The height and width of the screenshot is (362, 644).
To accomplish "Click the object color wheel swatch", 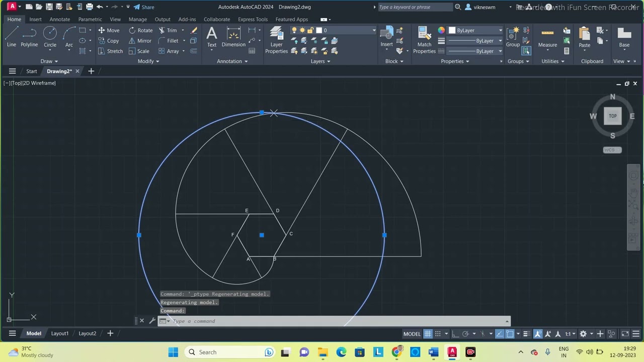I will click(441, 30).
